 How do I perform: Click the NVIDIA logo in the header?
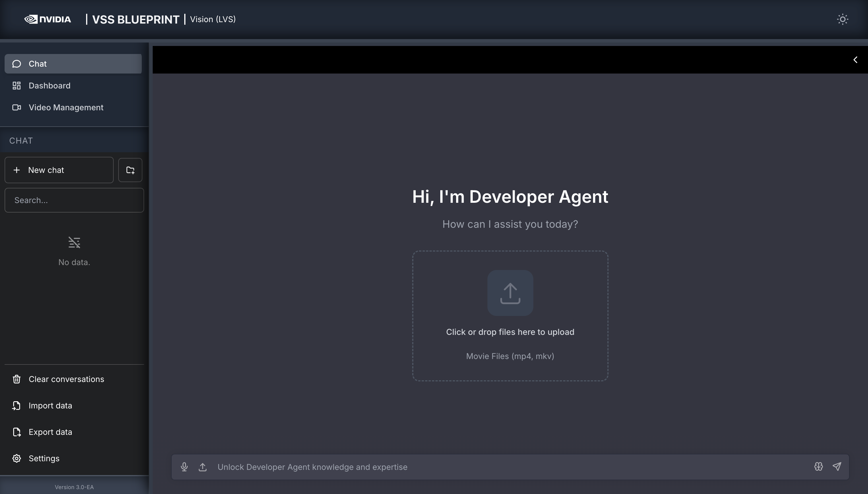[48, 19]
